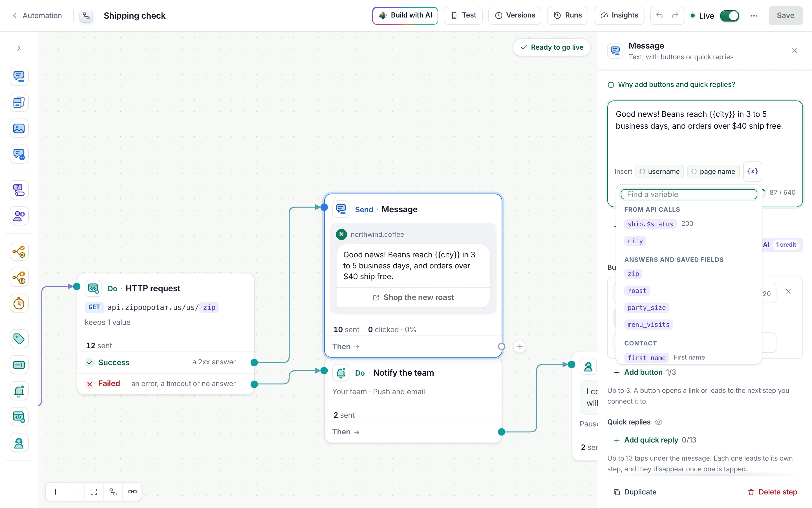
Task: Duplicate this step
Action: 635,492
